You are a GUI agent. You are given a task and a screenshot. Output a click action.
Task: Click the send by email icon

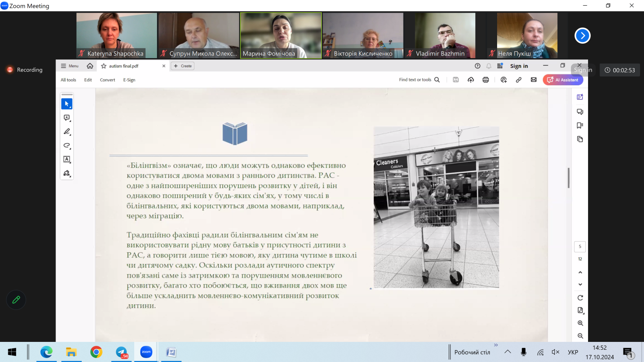tap(533, 80)
